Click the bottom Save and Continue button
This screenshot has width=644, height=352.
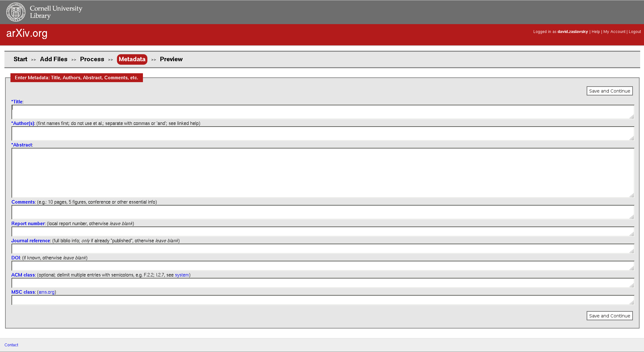(x=609, y=316)
